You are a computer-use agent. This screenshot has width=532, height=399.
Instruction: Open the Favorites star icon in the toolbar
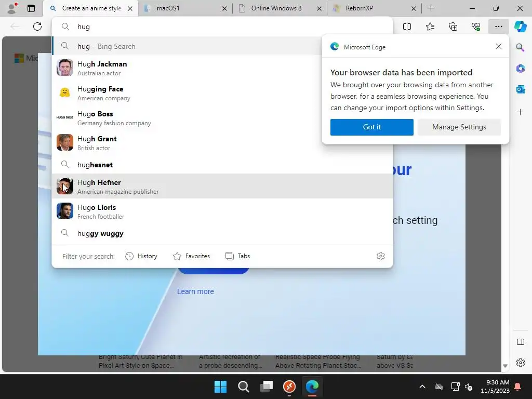[430, 26]
